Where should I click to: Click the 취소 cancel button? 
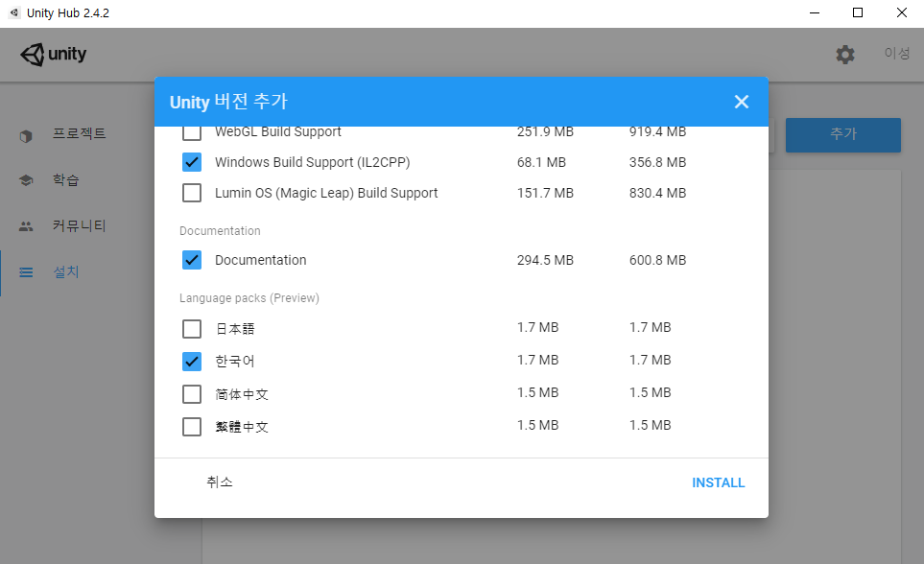219,482
